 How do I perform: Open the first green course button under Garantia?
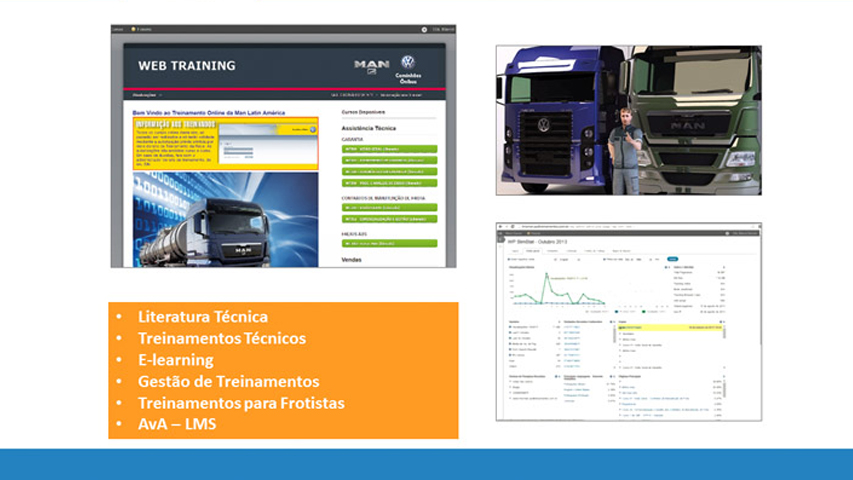pyautogui.click(x=389, y=148)
